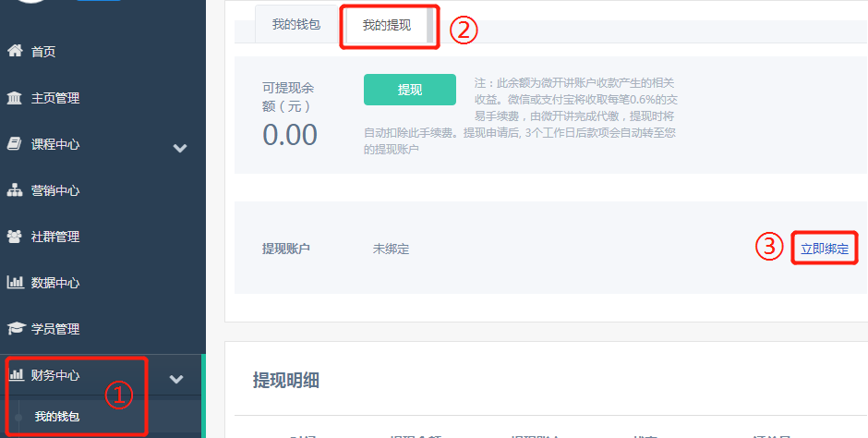
Task: Click the chart icon for 财务中心
Action: pos(17,375)
